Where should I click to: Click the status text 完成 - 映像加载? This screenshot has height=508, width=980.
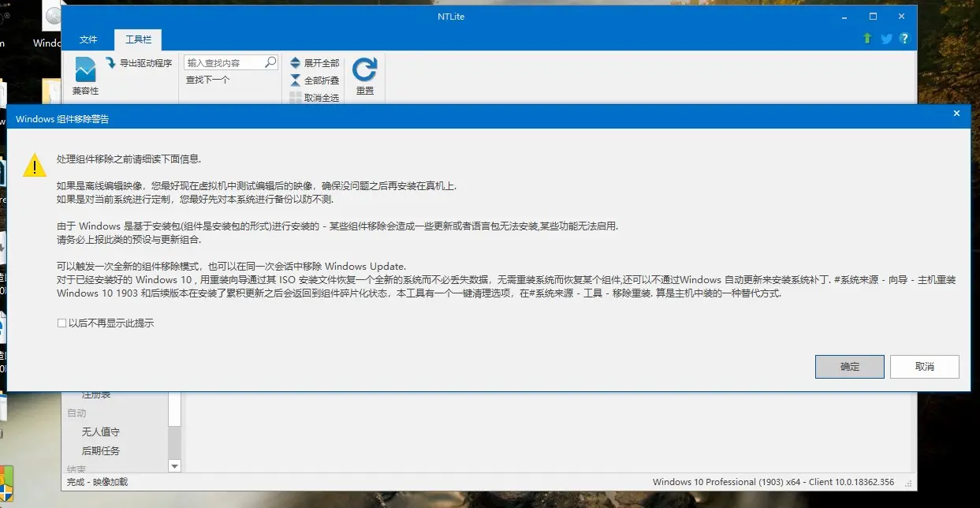click(97, 482)
